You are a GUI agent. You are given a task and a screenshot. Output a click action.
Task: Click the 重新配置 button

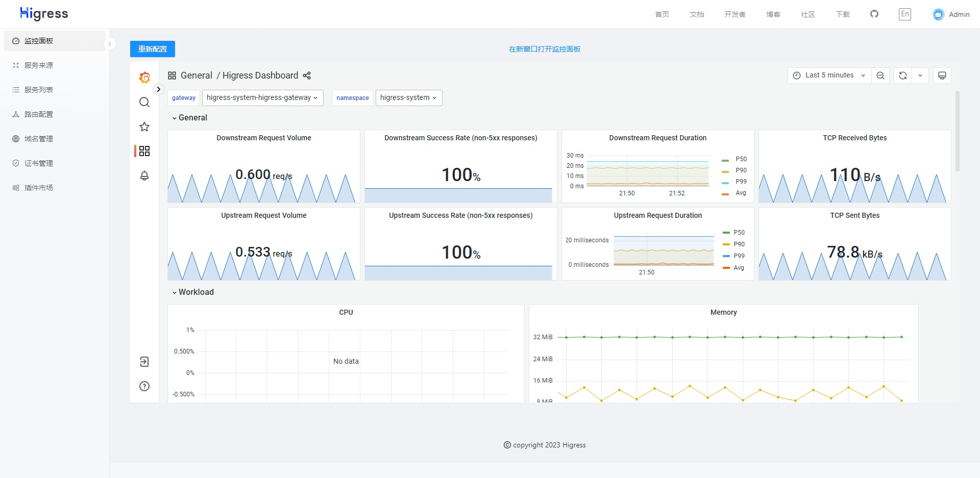click(x=153, y=49)
